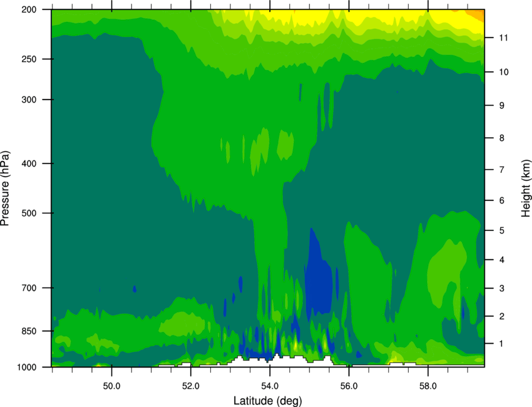Pick the 6 km height label
Screen dimensions: 532x407
pos(502,200)
